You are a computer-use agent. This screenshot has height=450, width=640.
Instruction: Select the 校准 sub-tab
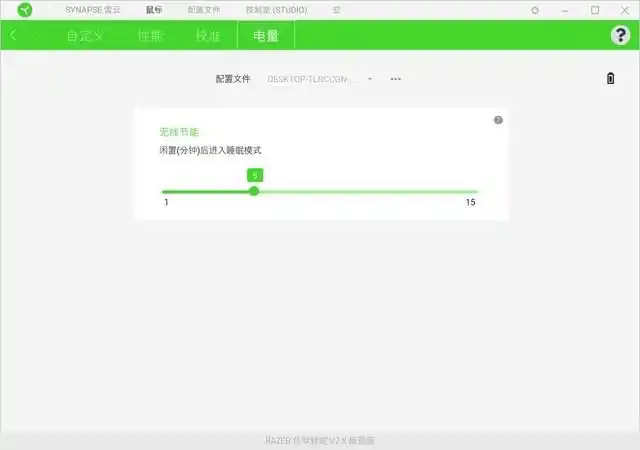[208, 35]
